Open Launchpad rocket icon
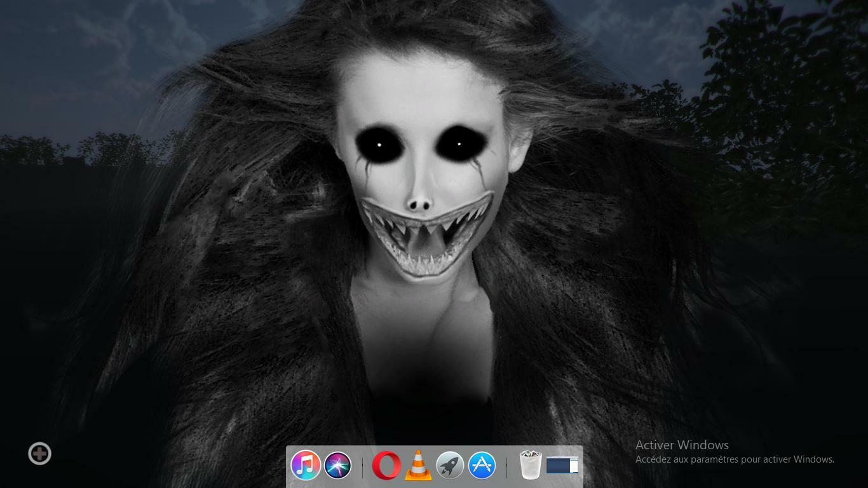This screenshot has width=868, height=488. coord(450,466)
